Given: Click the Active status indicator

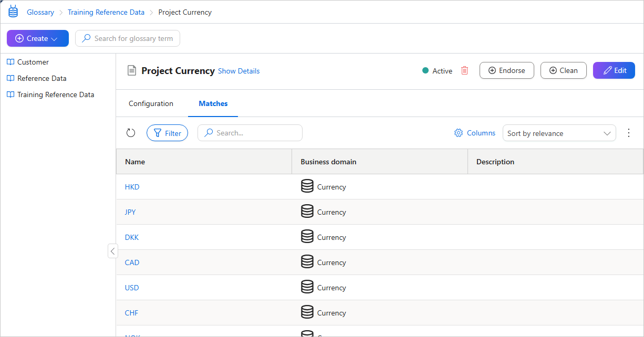Looking at the screenshot, I should (437, 71).
